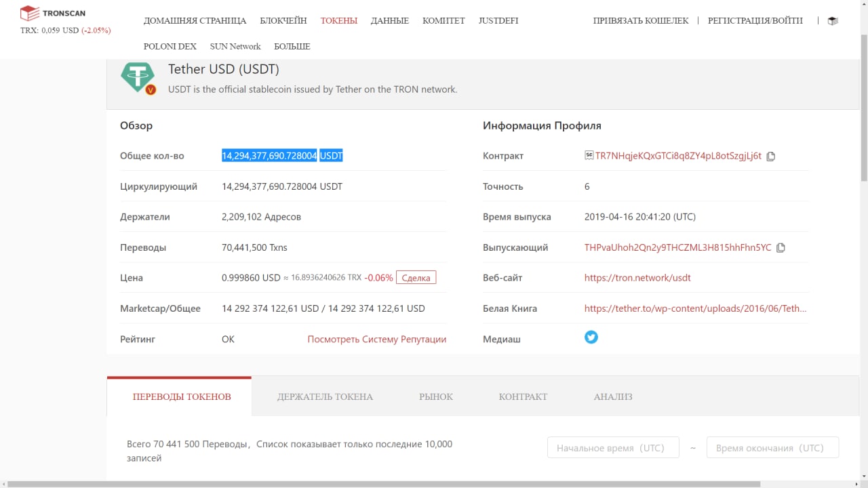Click the graduation cap icon in header
Screen dimensions: 868x488
[x=833, y=21]
